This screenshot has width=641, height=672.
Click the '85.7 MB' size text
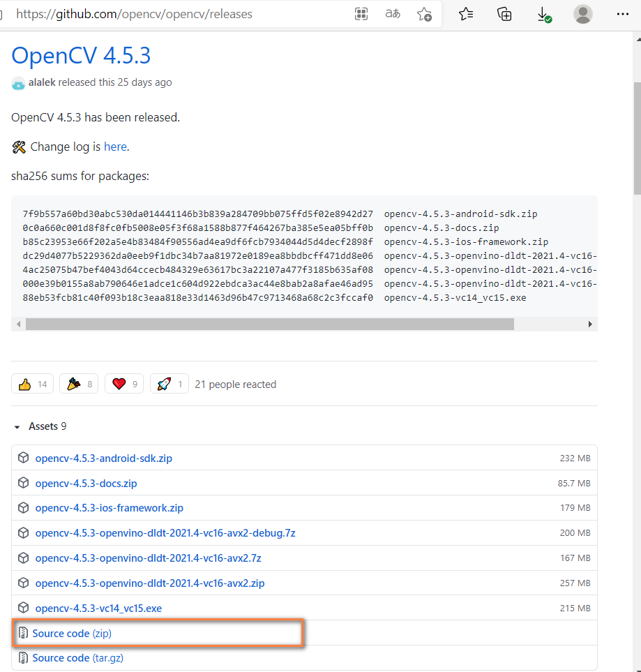pos(574,484)
